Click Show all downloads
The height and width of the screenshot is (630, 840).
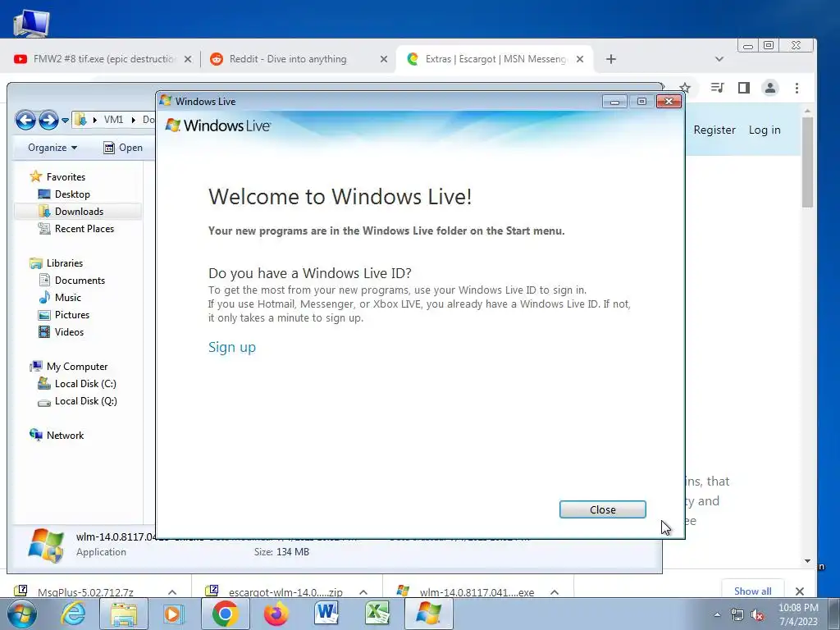coord(753,591)
